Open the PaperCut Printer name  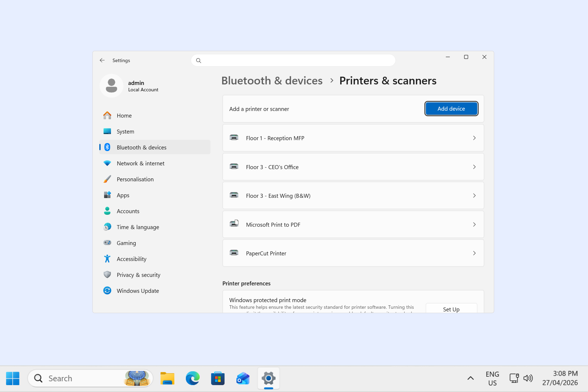266,253
